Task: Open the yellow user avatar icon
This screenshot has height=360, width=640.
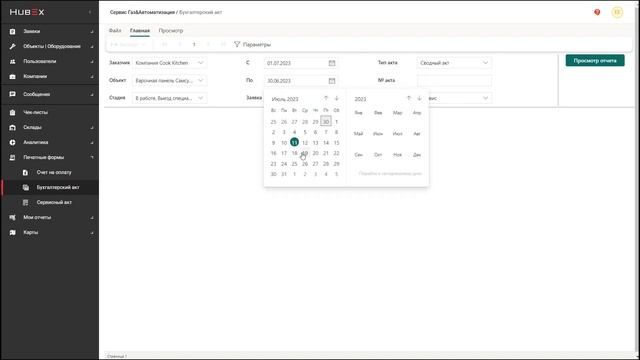Action: coord(617,12)
